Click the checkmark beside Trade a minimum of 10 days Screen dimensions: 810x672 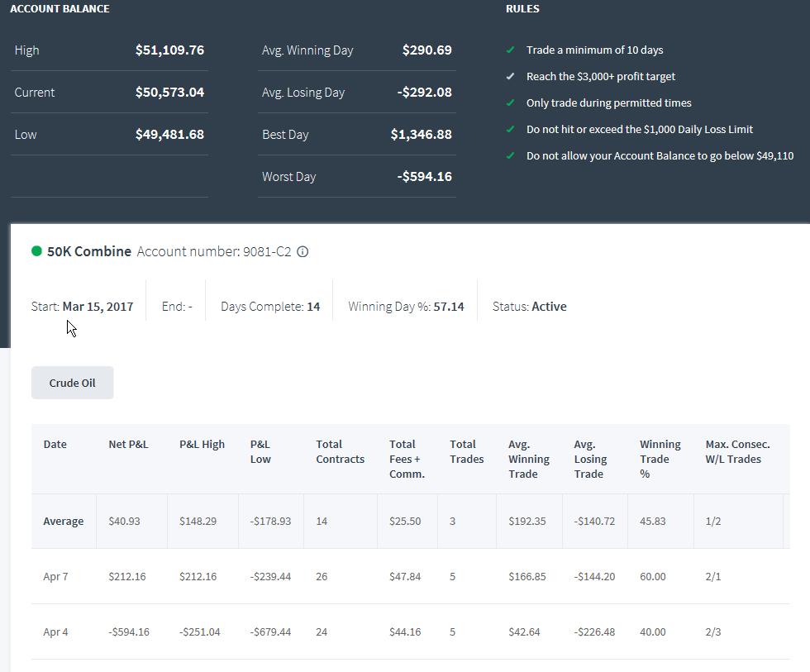(x=511, y=50)
